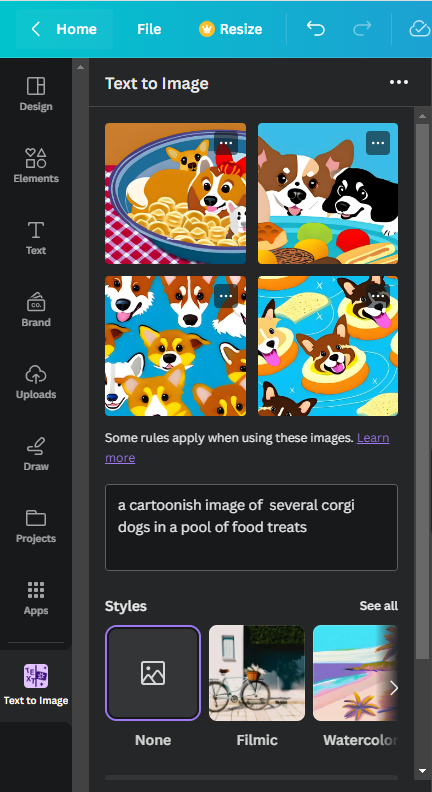Screen dimensions: 432x792
Task: Open the Apps grid panel
Action: tap(36, 598)
